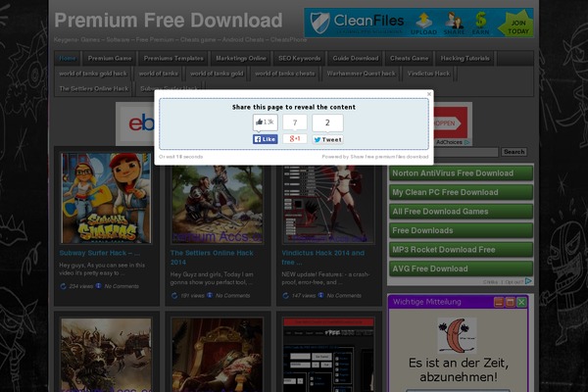Click the views refresh icon under Subway Surfer
This screenshot has height=392, width=588.
63,286
